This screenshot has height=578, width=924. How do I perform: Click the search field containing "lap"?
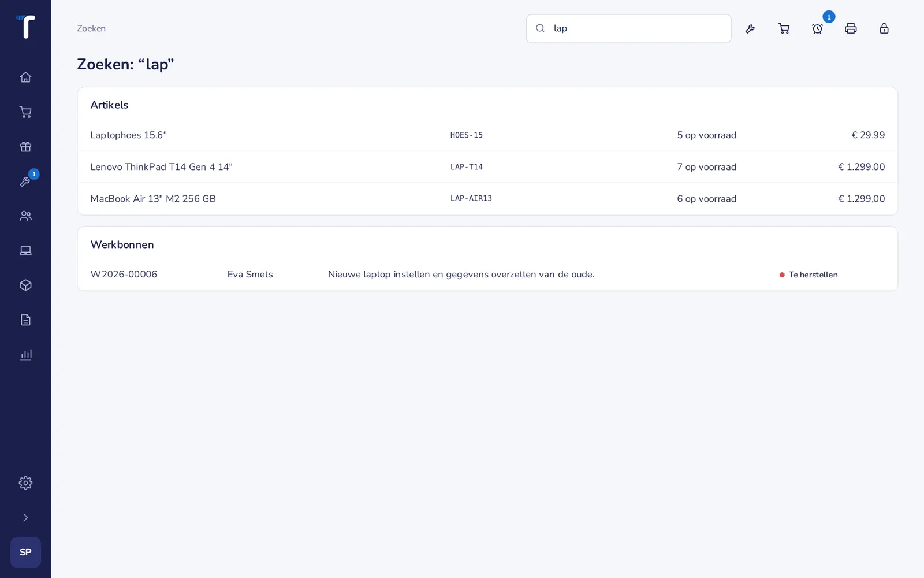pyautogui.click(x=628, y=28)
